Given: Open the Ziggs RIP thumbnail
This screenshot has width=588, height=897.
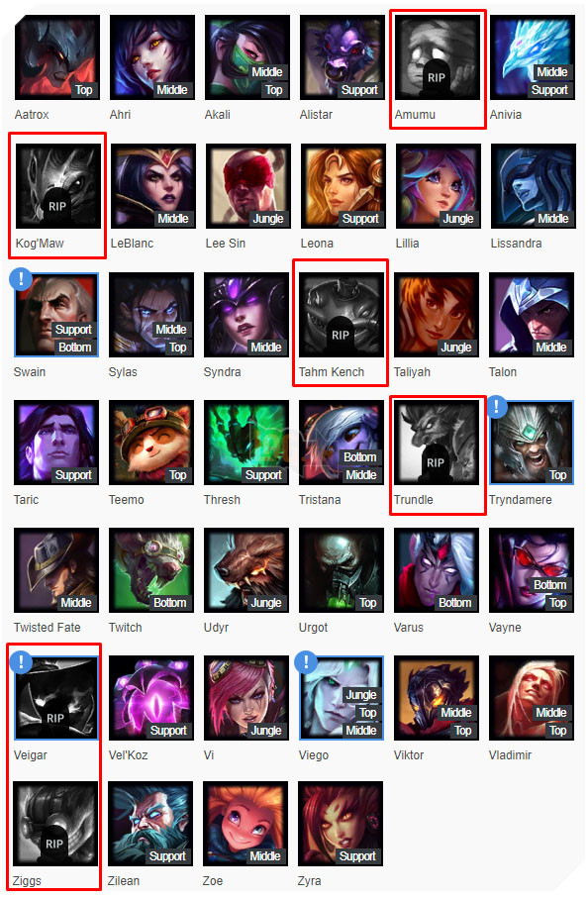Looking at the screenshot, I should tap(54, 824).
